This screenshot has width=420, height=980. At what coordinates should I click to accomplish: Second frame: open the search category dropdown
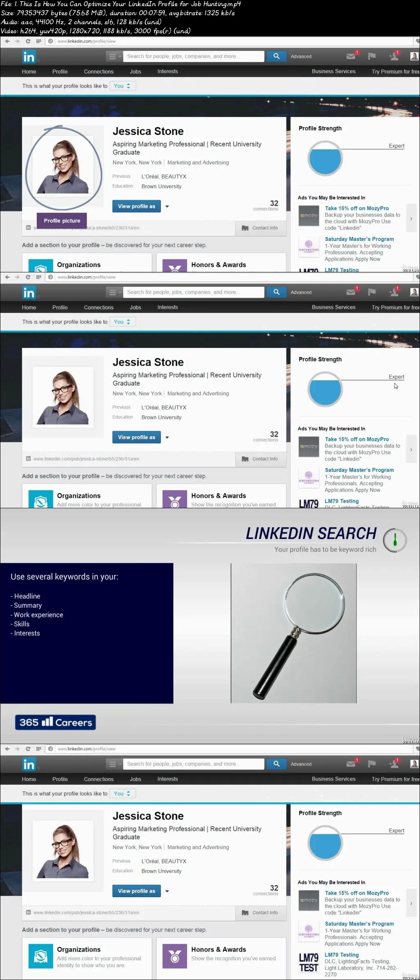114,292
